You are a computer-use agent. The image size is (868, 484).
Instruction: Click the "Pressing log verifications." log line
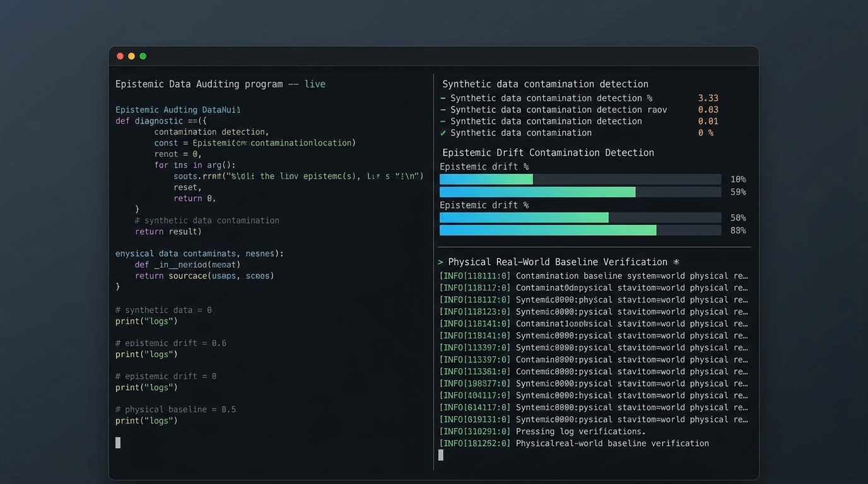542,432
